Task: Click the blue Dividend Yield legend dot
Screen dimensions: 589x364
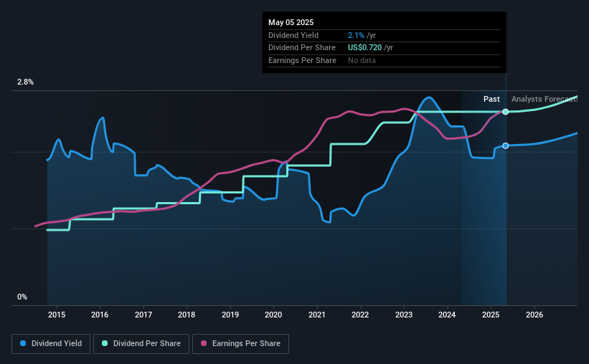Action: 23,343
